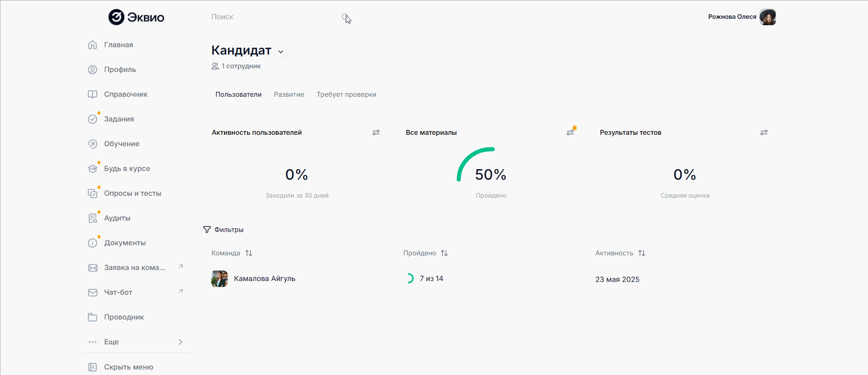Open settings for Результаты тестов widget
Screen dimensions: 868x375
tap(764, 132)
